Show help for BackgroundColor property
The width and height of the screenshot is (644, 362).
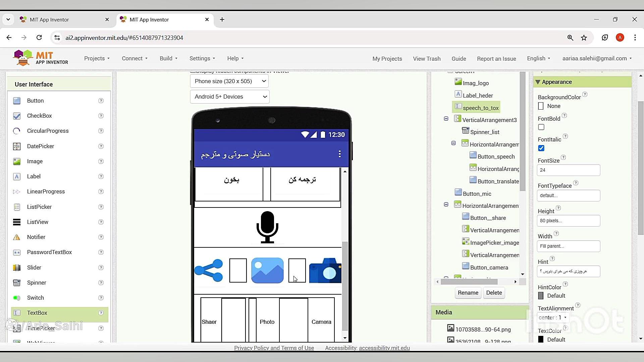pyautogui.click(x=585, y=95)
